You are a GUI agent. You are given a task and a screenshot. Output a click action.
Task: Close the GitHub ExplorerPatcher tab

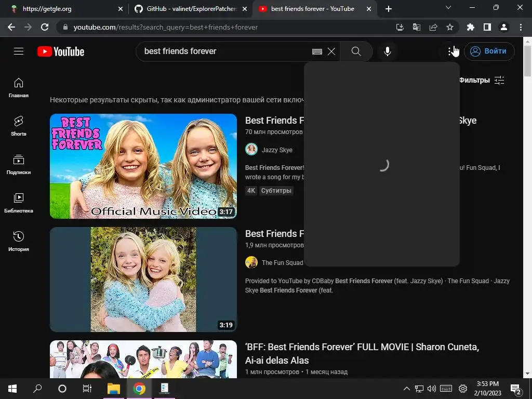[x=245, y=9]
